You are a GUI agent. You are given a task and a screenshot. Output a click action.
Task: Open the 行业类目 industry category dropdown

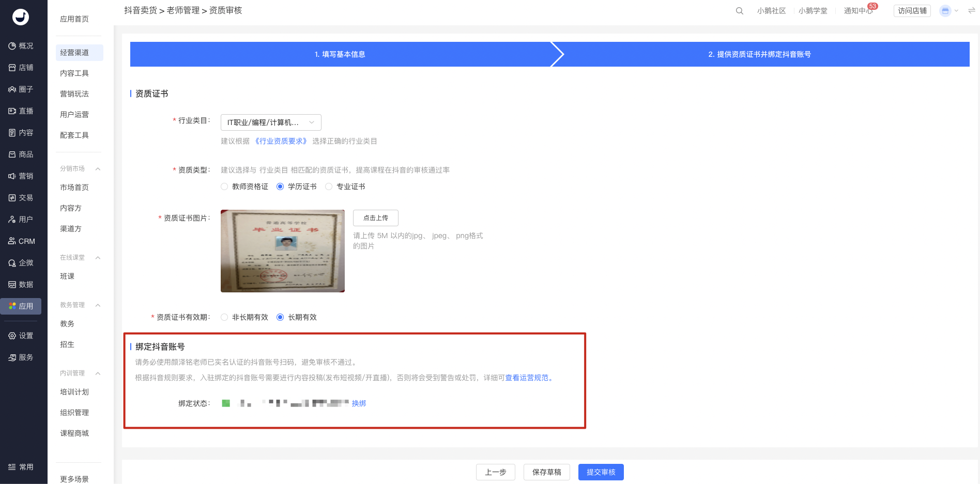click(x=271, y=122)
